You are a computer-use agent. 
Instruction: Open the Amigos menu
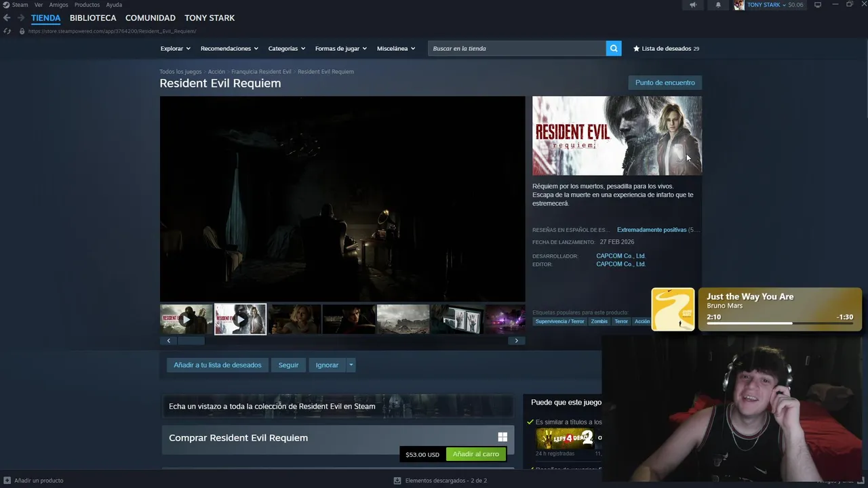coord(58,5)
